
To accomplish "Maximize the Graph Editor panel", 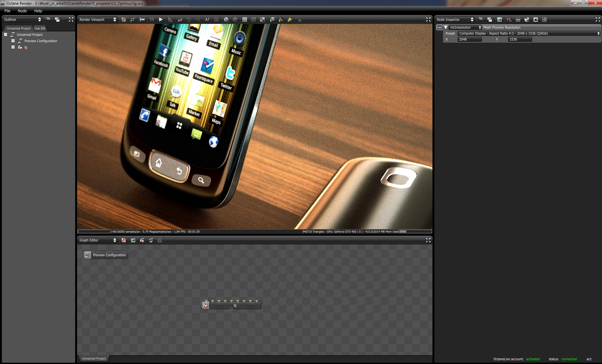I will (x=428, y=240).
